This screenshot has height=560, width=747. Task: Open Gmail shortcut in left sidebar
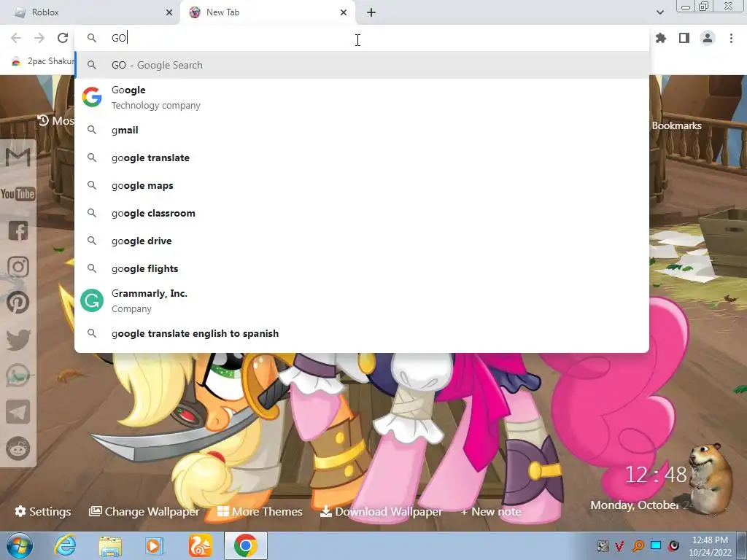click(18, 157)
